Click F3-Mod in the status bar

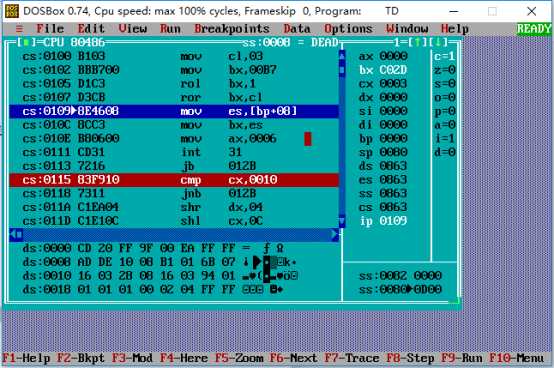132,358
